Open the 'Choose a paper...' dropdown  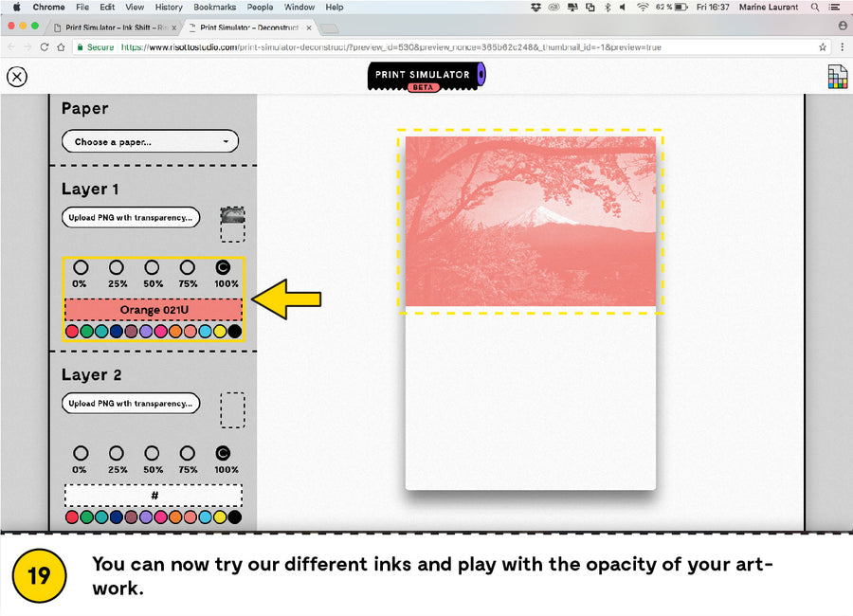(150, 142)
